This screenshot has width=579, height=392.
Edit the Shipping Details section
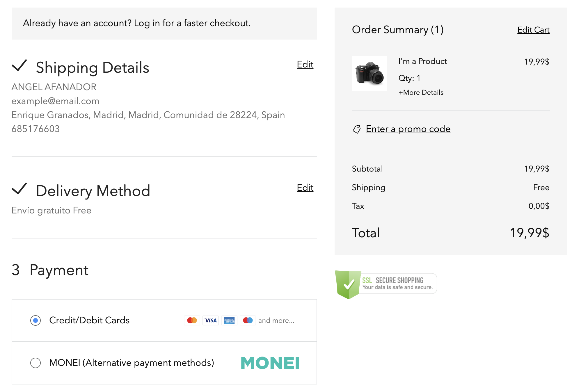click(x=305, y=64)
